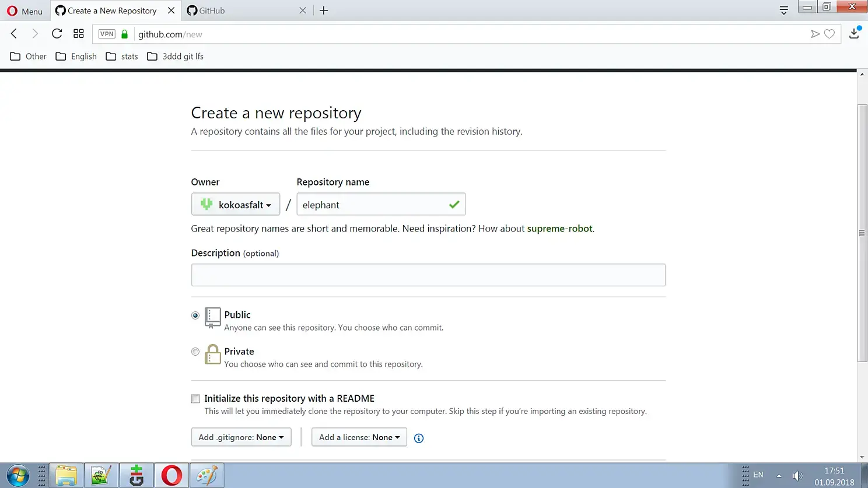Show hidden system tray icons
868x488 pixels.
click(x=779, y=476)
